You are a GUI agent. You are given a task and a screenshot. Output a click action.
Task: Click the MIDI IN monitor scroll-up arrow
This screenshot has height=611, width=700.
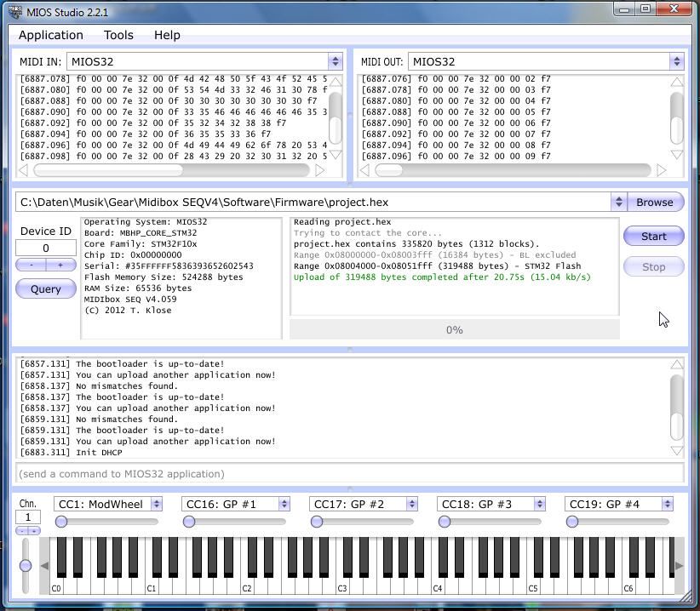pyautogui.click(x=336, y=82)
